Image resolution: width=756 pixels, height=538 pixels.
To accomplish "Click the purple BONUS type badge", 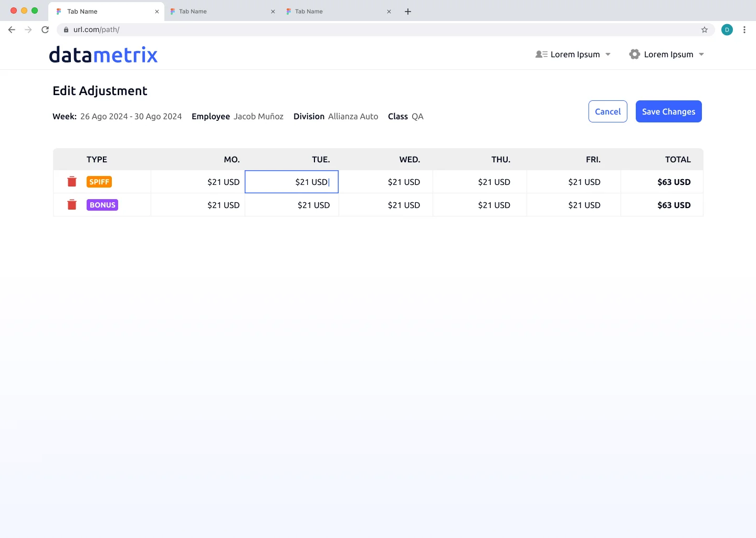I will (x=102, y=205).
